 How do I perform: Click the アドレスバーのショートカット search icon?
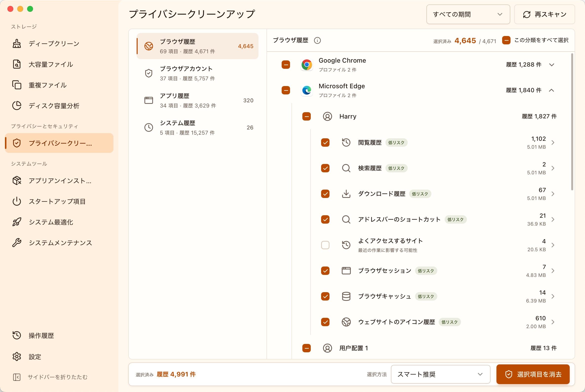[346, 219]
